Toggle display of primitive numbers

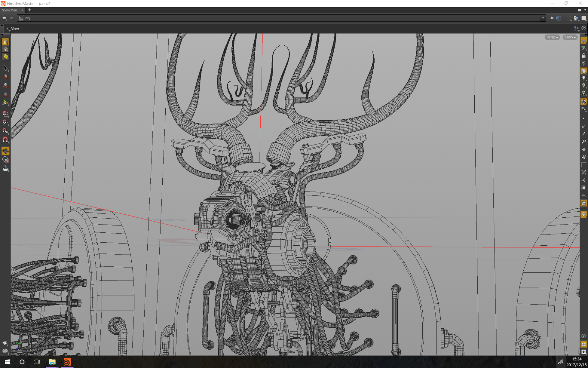point(584,157)
